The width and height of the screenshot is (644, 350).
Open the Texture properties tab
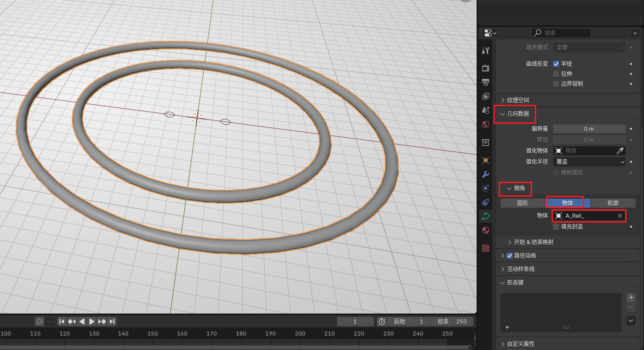[485, 248]
